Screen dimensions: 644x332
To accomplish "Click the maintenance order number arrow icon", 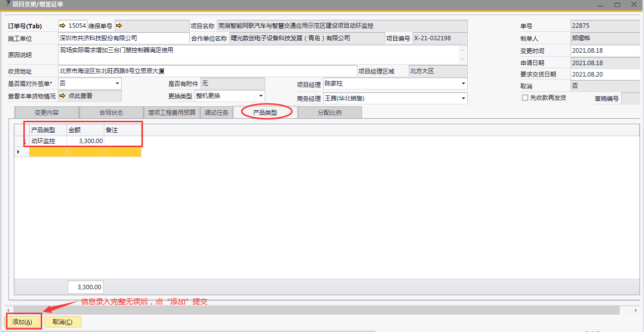I will point(119,25).
